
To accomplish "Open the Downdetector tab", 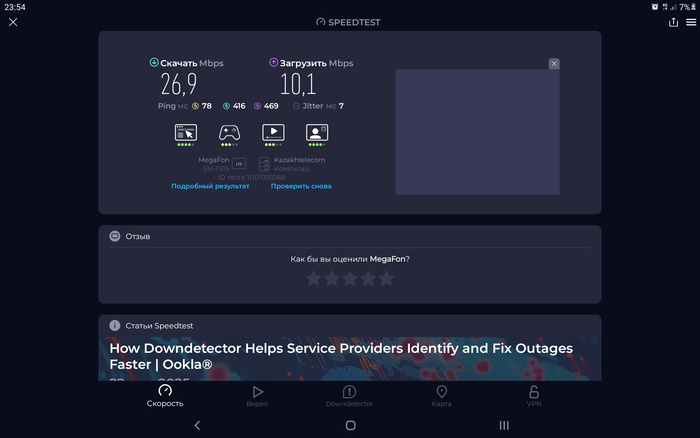I will (349, 396).
